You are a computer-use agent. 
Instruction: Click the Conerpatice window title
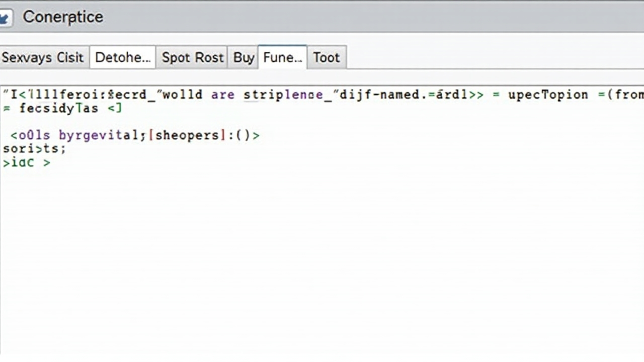coord(63,17)
